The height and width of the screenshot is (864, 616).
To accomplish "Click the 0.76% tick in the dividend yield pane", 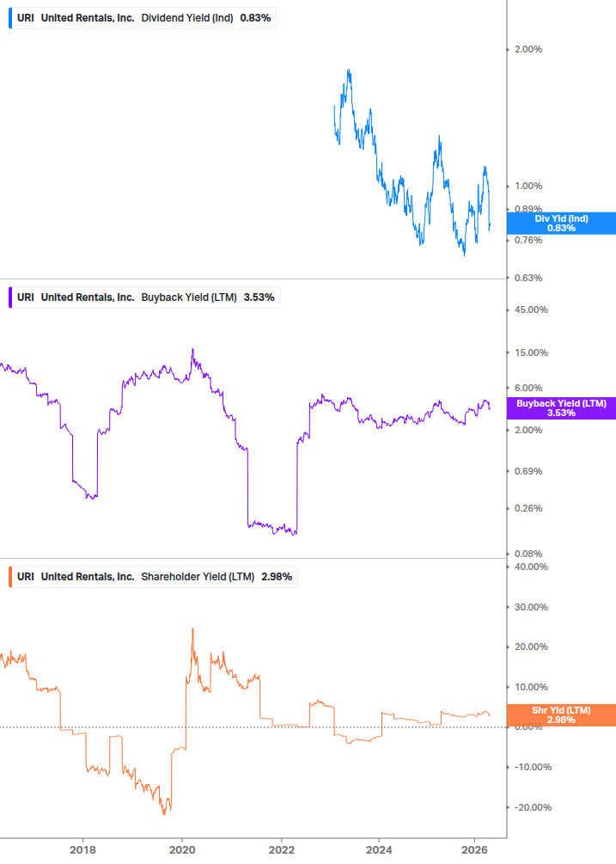I will (x=528, y=240).
